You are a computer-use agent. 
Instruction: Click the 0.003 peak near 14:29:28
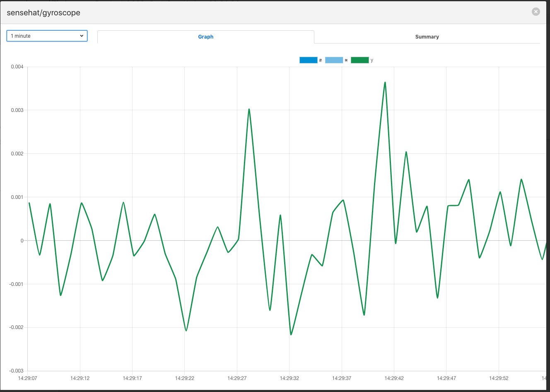[x=249, y=109]
